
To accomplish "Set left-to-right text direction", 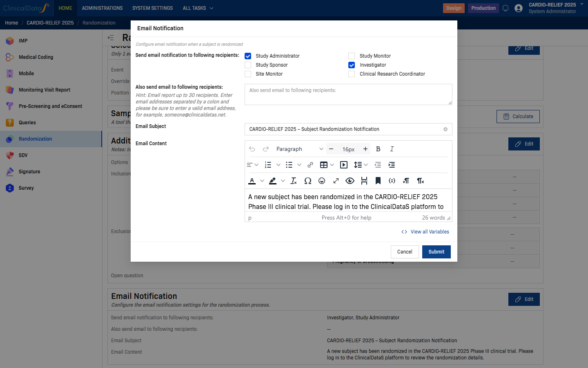I will tap(406, 181).
